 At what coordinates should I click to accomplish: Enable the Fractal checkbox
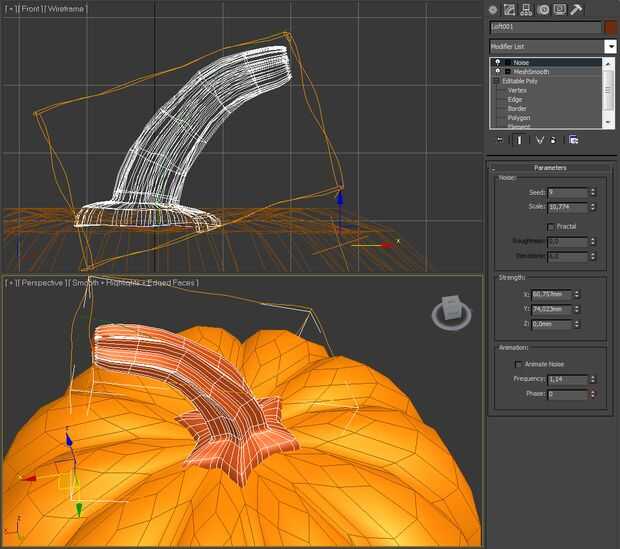tap(551, 226)
